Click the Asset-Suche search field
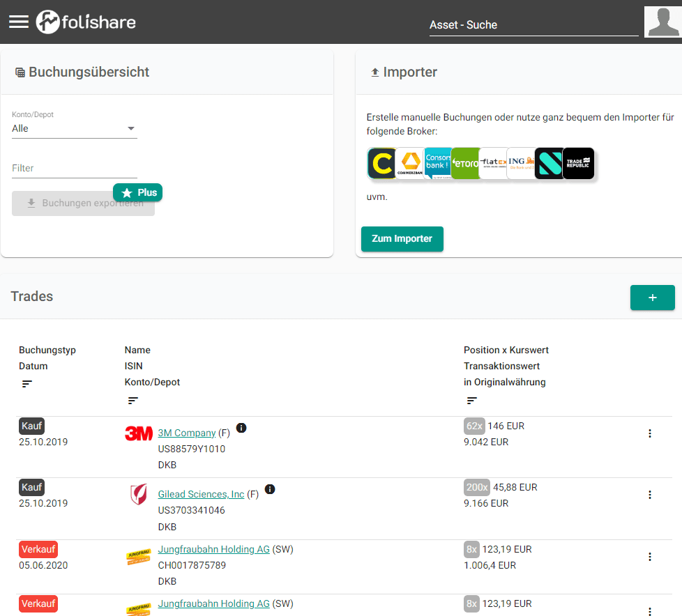The image size is (682, 616). pyautogui.click(x=533, y=25)
